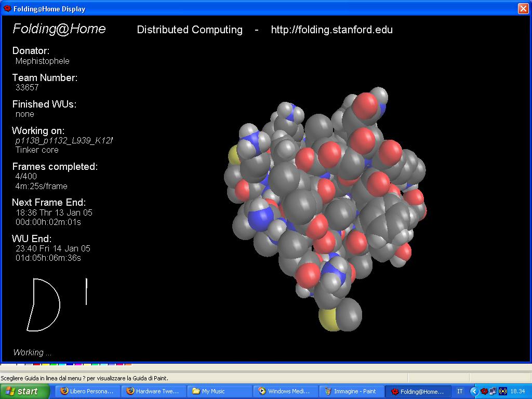Click the Folding@Home icon in the title bar
The height and width of the screenshot is (399, 532).
pos(7,8)
